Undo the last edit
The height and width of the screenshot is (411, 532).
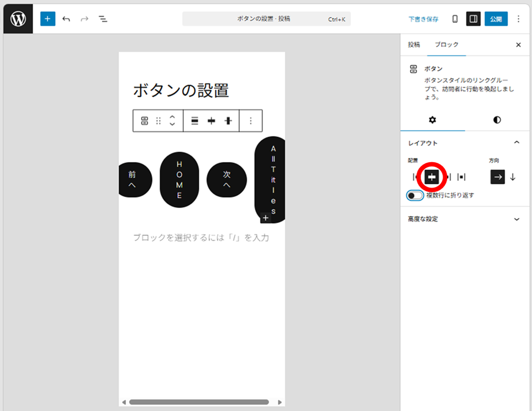(66, 19)
